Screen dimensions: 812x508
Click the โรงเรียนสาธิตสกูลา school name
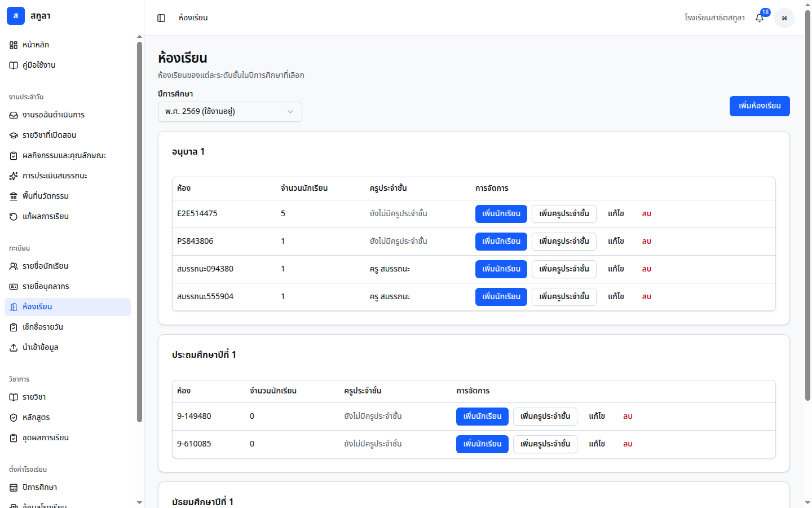(x=714, y=18)
